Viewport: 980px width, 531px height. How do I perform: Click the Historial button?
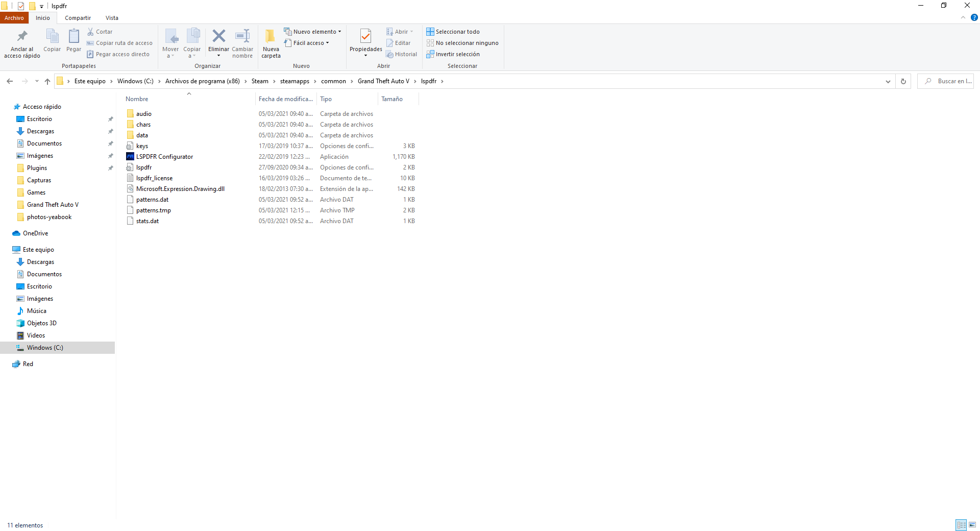click(401, 54)
